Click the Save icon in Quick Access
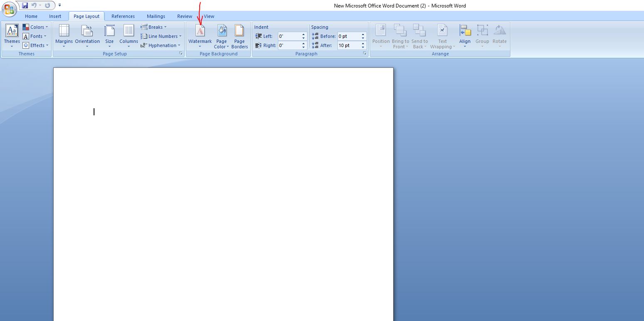Image resolution: width=644 pixels, height=321 pixels. coord(25,5)
